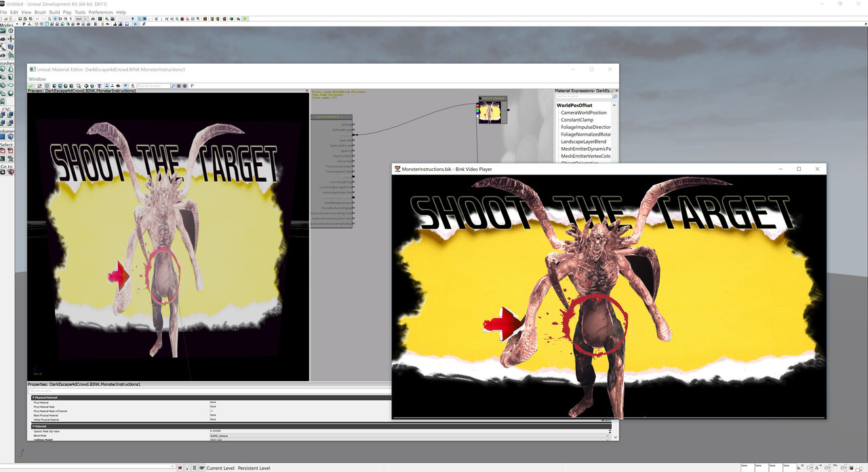Click the Phys Material value 'None'
Screen dimensions: 868x472
click(x=213, y=402)
